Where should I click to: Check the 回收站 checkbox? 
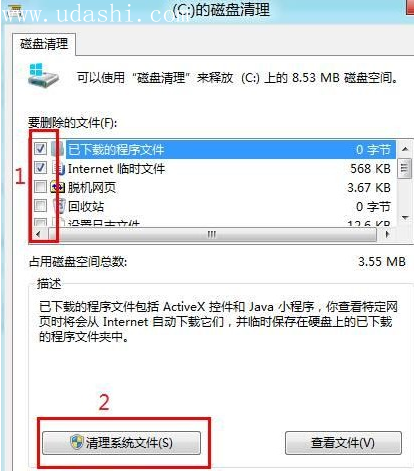41,206
